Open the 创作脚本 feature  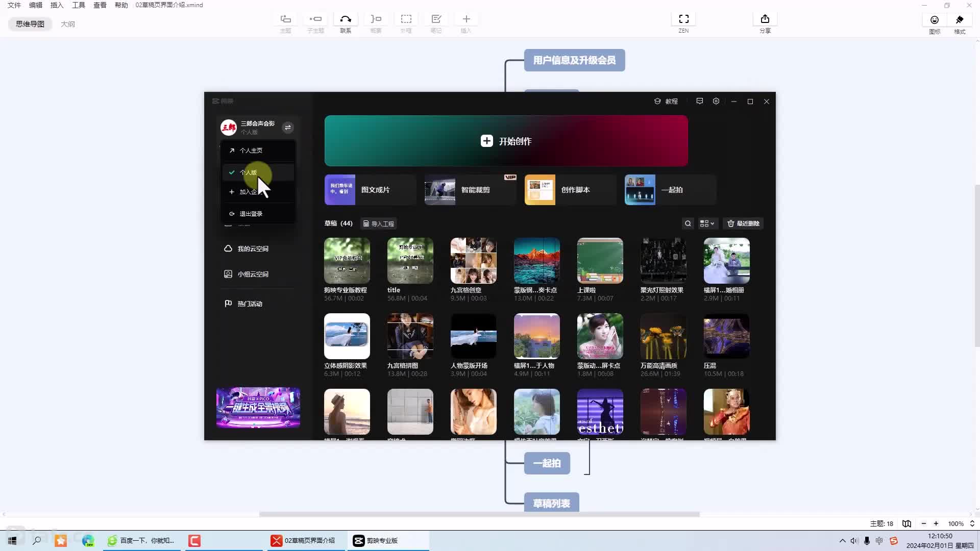pos(571,190)
